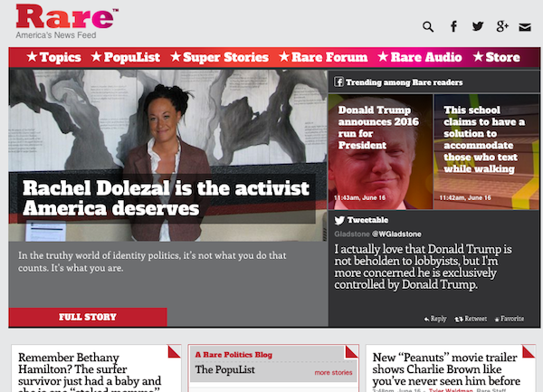Open the Twitter bird icon in header
543x392 pixels.
[478, 26]
